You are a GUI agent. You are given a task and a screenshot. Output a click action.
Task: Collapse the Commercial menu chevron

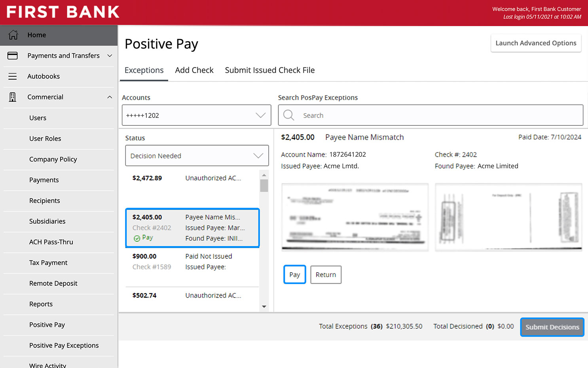(x=110, y=97)
